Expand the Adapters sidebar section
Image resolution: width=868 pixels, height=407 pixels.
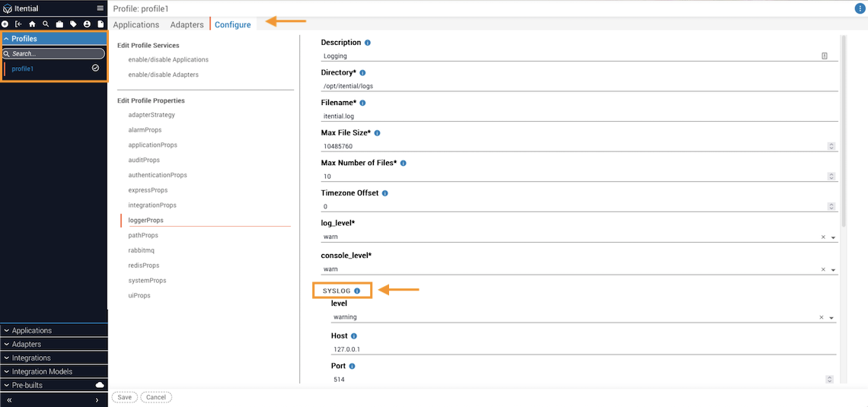click(x=54, y=344)
